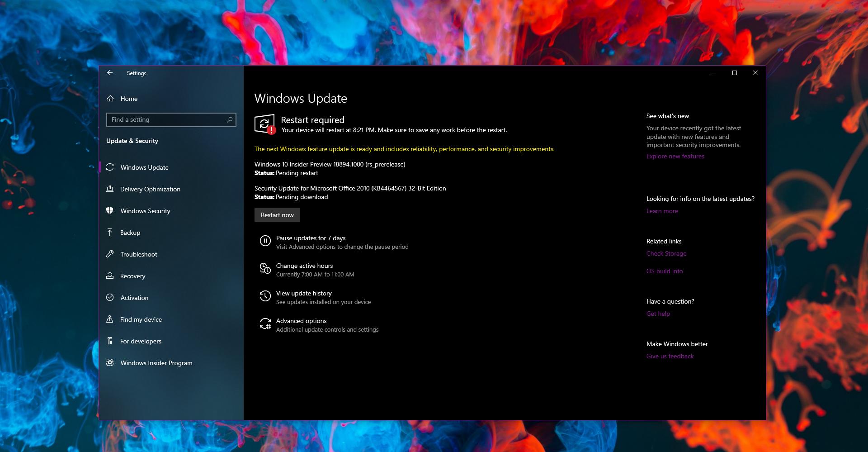868x452 pixels.
Task: Open the Backup page
Action: (130, 233)
